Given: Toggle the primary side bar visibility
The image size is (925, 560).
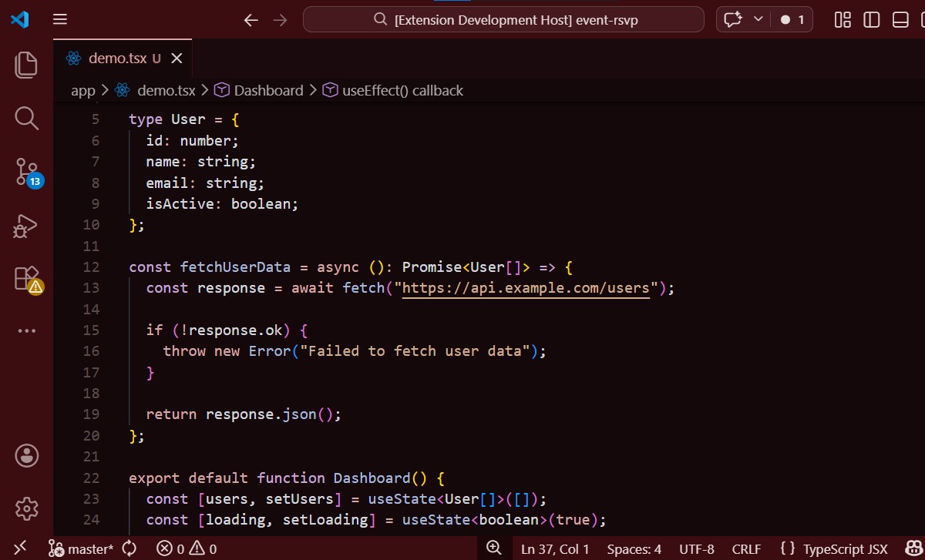Looking at the screenshot, I should pos(872,20).
